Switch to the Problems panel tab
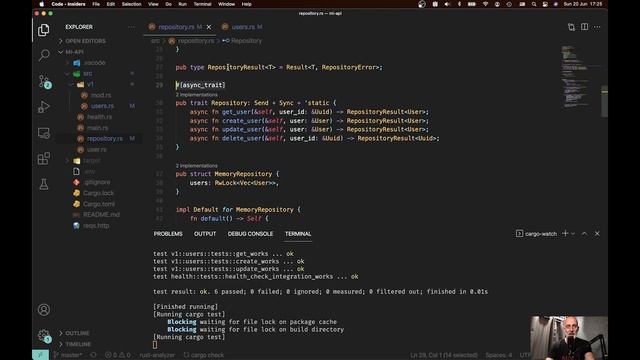The height and width of the screenshot is (360, 640). click(x=168, y=234)
